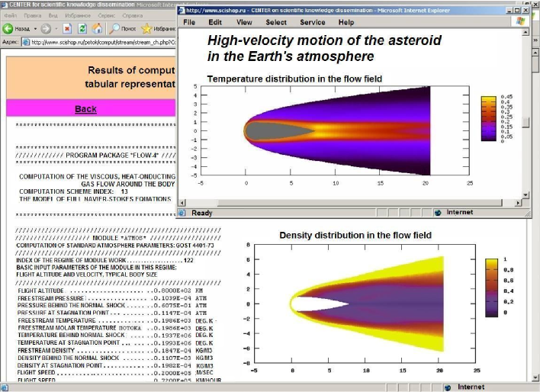
Task: Click the 'FREESTREAM PRESSURE' row
Action: tap(112, 298)
